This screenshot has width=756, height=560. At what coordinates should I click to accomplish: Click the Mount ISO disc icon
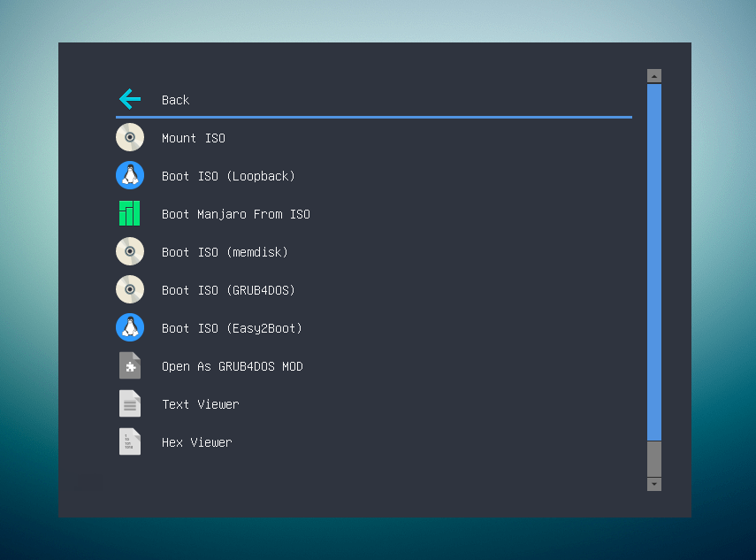130,137
